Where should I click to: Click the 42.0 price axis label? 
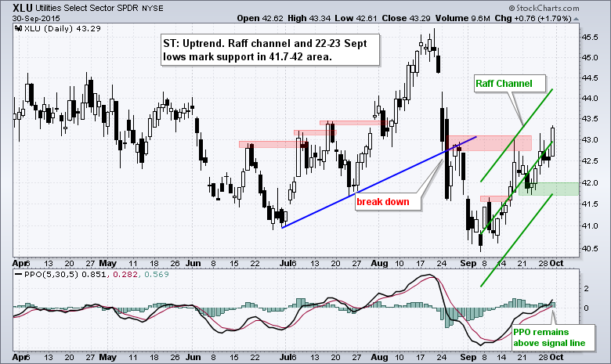coord(589,182)
